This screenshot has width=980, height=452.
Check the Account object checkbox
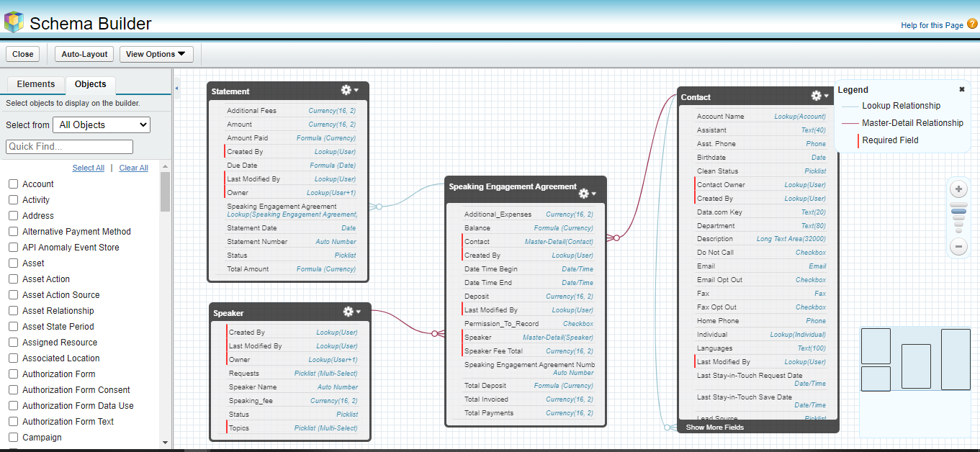pyautogui.click(x=13, y=184)
